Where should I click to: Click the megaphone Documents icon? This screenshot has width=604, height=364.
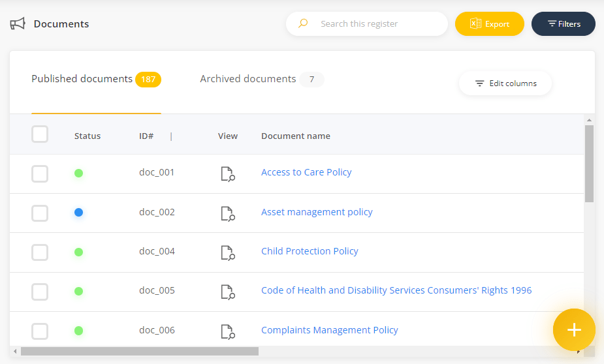pos(18,24)
